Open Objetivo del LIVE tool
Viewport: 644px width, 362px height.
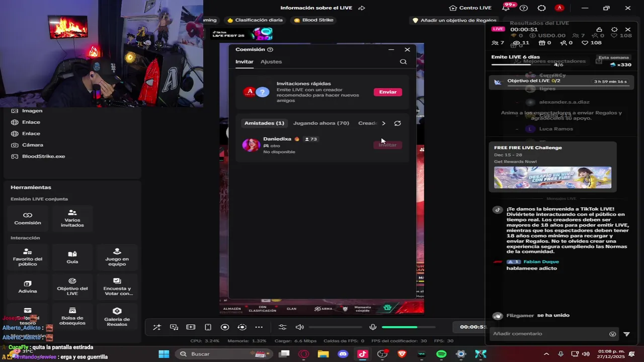pyautogui.click(x=72, y=287)
